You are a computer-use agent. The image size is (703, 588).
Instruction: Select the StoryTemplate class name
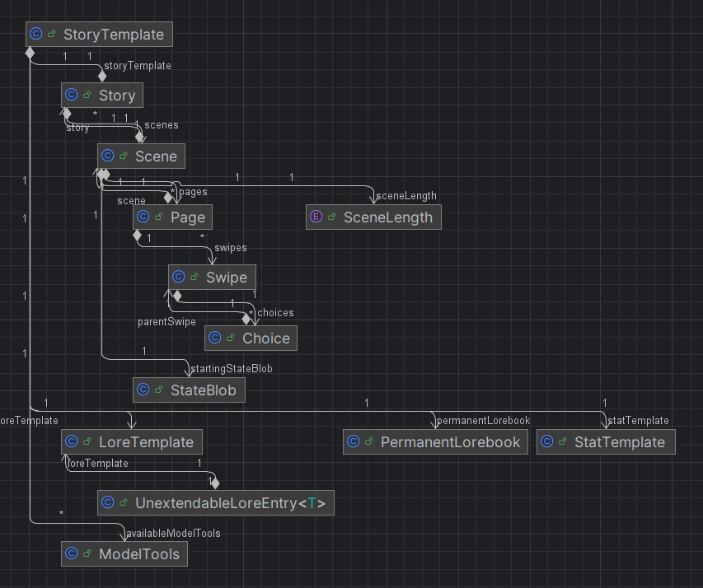tap(114, 35)
